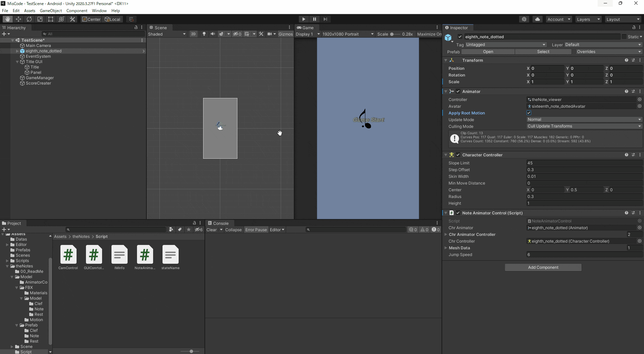Toggle scene view audio
Screen dimensions: 644x354
pos(213,34)
